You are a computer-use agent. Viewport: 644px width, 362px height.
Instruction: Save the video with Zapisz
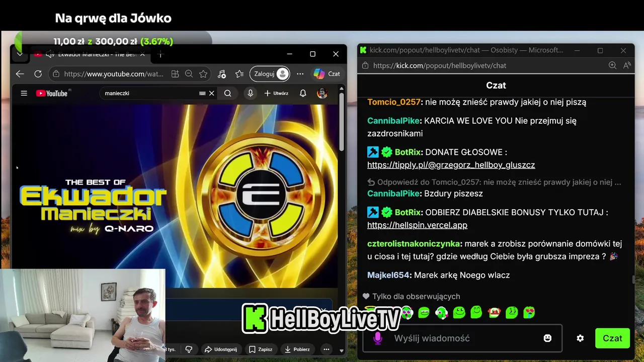coord(260,349)
